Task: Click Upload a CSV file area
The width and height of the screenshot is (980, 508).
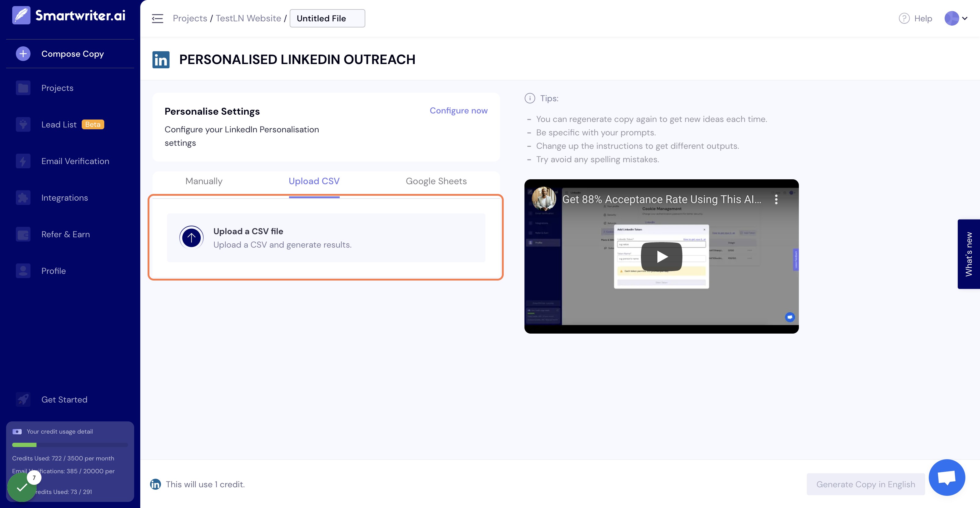Action: coord(326,238)
